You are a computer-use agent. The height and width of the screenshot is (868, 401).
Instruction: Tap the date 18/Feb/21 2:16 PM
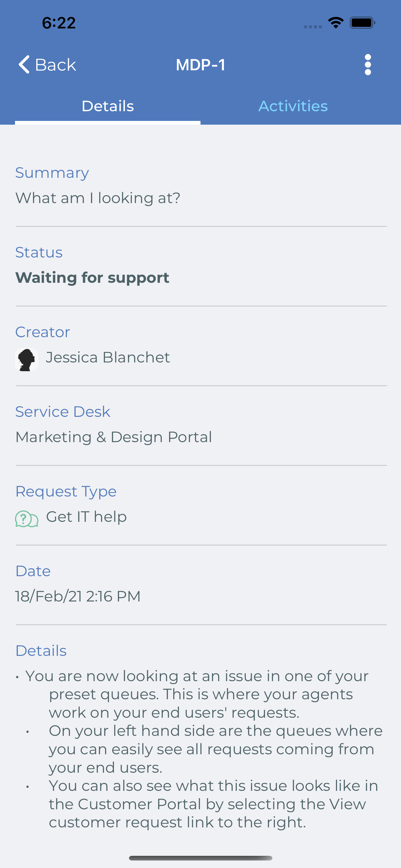[x=78, y=596]
